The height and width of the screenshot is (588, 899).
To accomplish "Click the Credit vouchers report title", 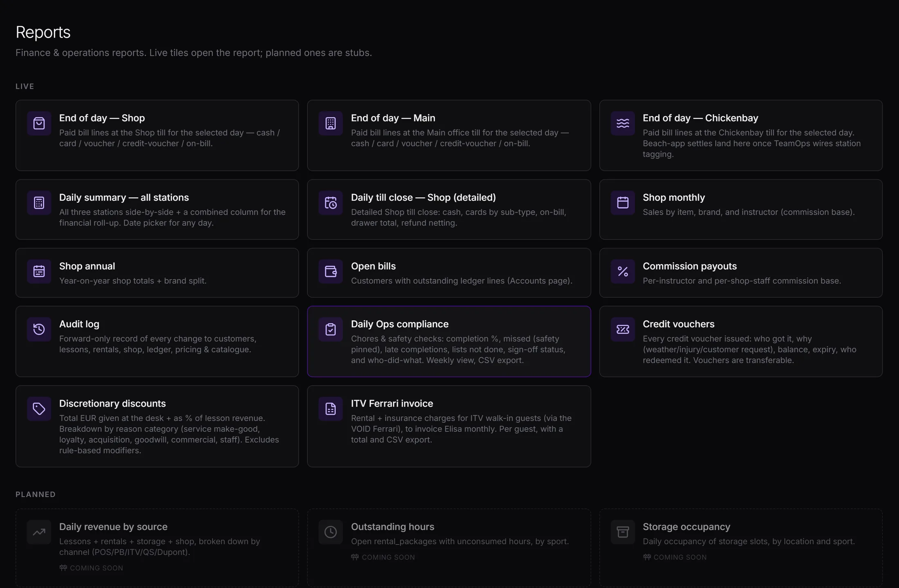I will pyautogui.click(x=678, y=324).
